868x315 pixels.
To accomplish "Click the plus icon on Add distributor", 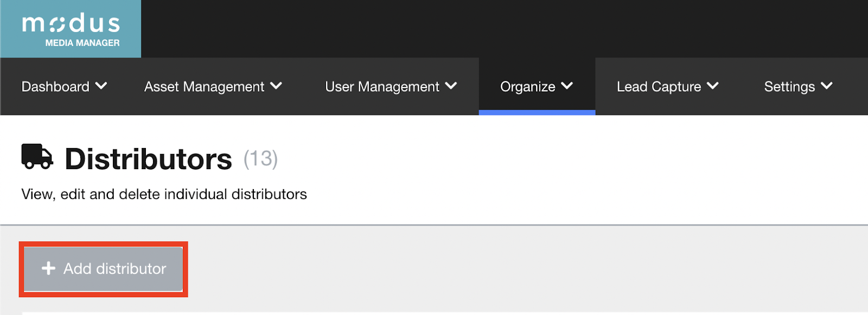I will point(49,268).
